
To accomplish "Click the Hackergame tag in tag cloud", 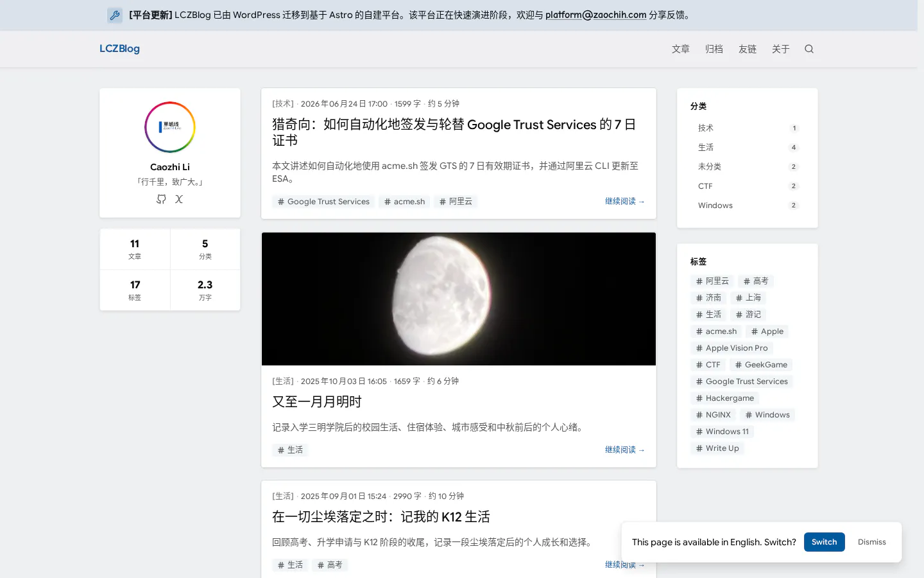I will 725,398.
